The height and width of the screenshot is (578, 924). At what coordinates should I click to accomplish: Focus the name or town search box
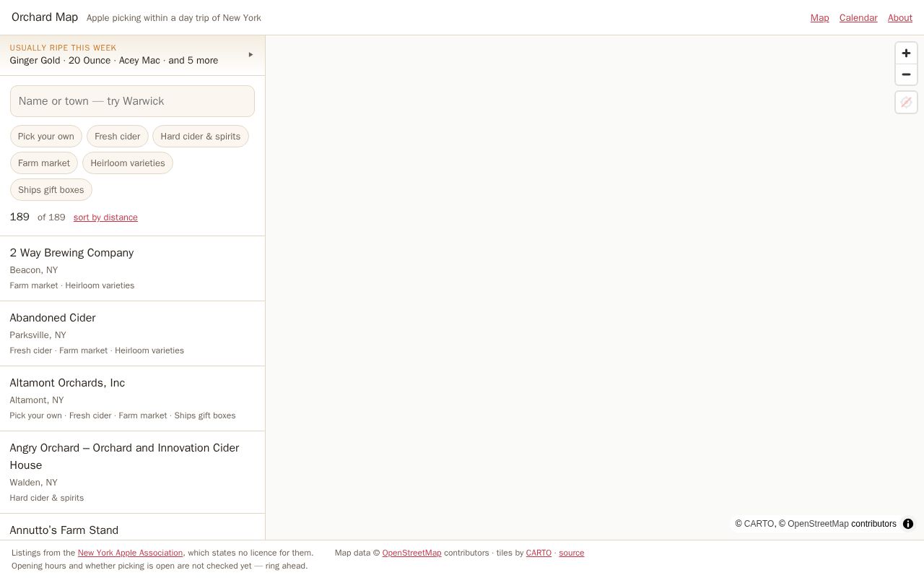coord(132,101)
